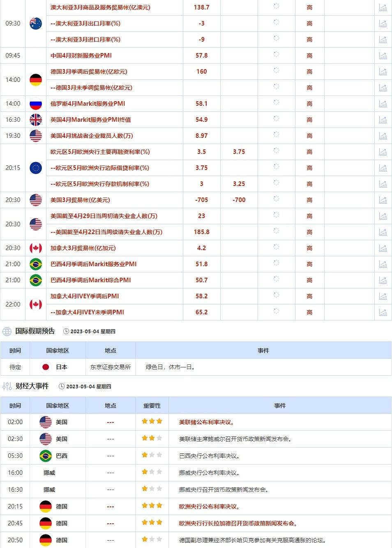Screen dimensions: 392x548
Task: Select the Australia flag icon
Action: [36, 23]
